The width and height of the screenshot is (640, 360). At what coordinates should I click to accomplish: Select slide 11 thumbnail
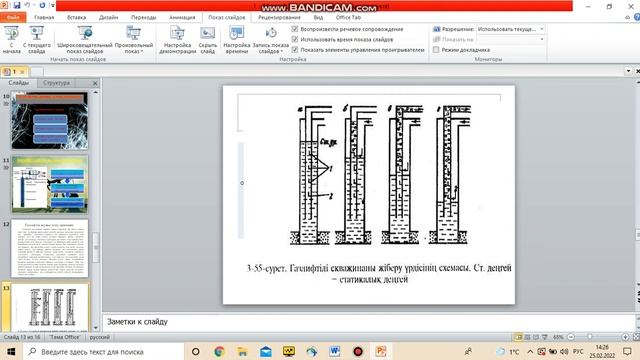49,184
